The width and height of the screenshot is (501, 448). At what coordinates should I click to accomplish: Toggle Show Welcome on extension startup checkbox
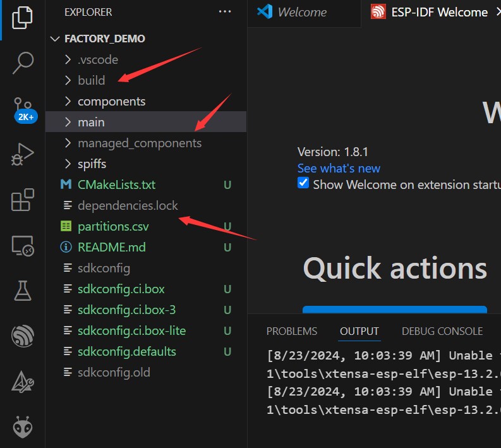(303, 183)
